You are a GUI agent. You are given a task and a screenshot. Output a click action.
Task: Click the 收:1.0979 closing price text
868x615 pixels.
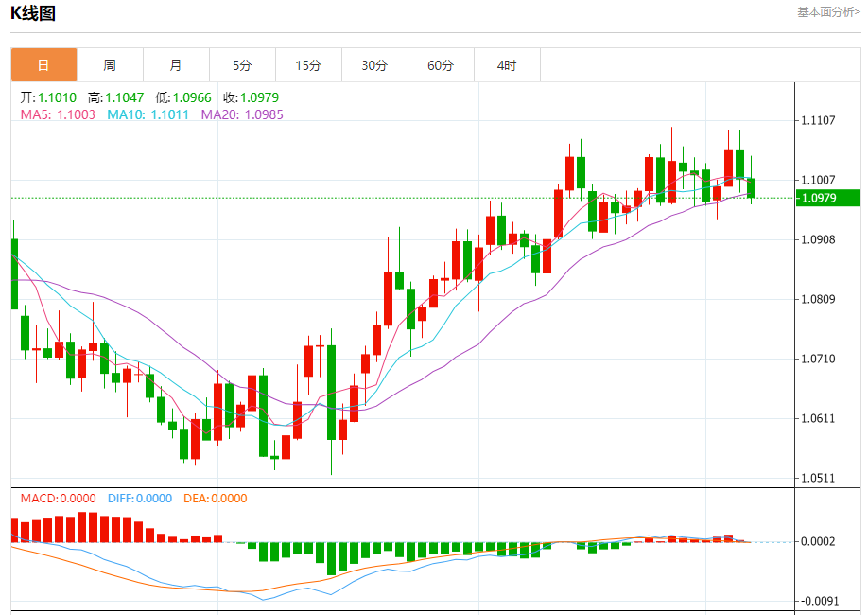[x=251, y=97]
